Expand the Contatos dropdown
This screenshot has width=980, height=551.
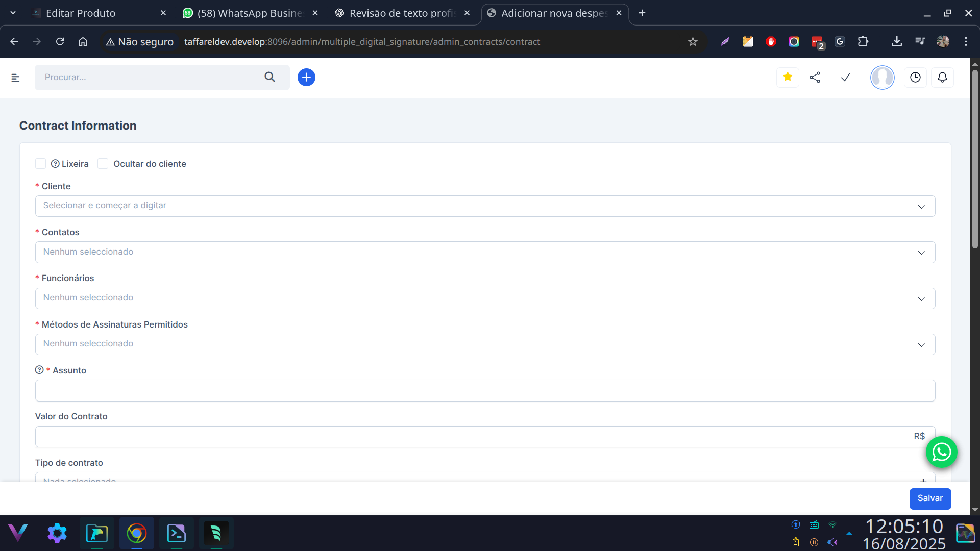pos(485,252)
